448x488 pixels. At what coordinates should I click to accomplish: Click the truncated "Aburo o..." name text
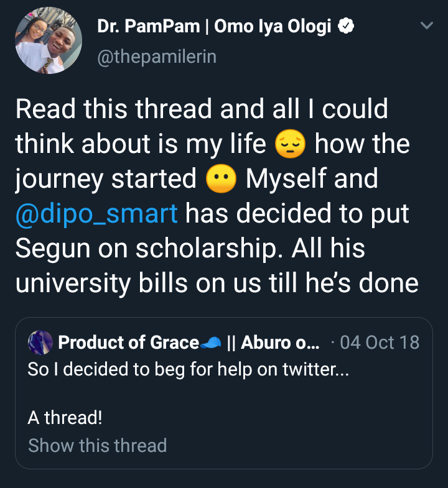(x=280, y=343)
